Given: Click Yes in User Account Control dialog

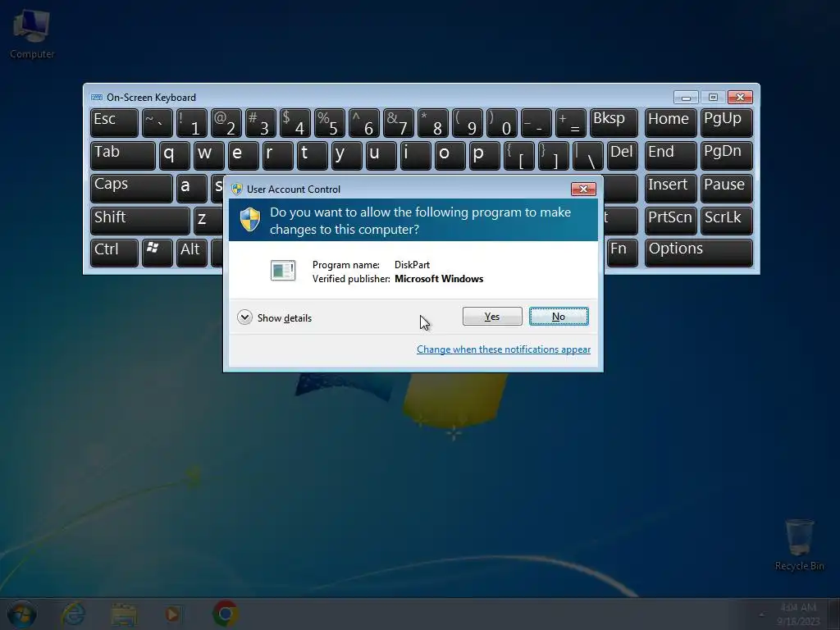Looking at the screenshot, I should click(x=492, y=317).
